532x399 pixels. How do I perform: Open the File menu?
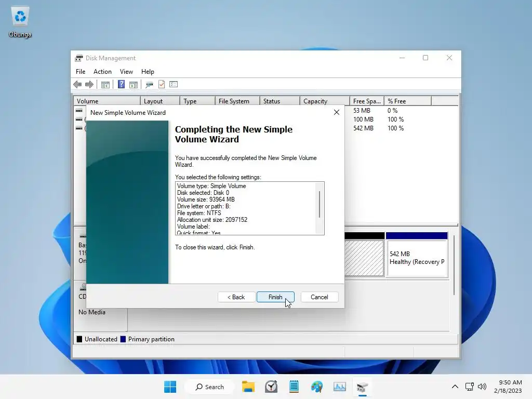[81, 72]
